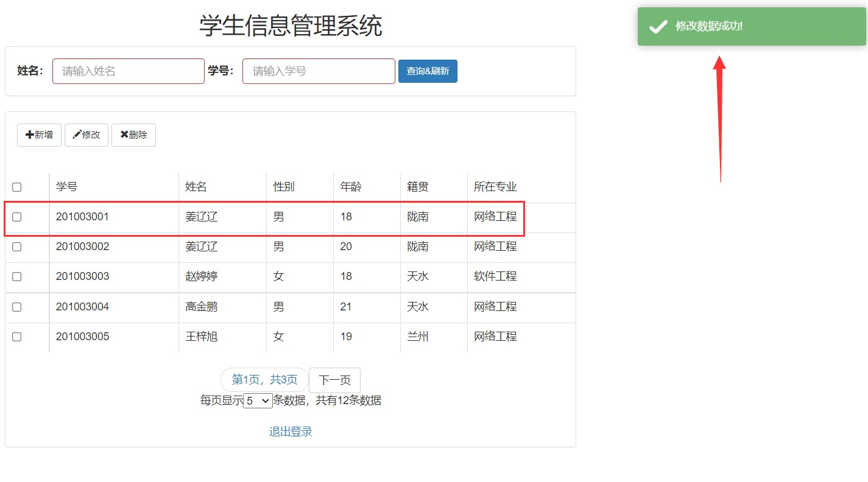868x482 pixels.
Task: Check the box for student 201003005
Action: (x=17, y=337)
